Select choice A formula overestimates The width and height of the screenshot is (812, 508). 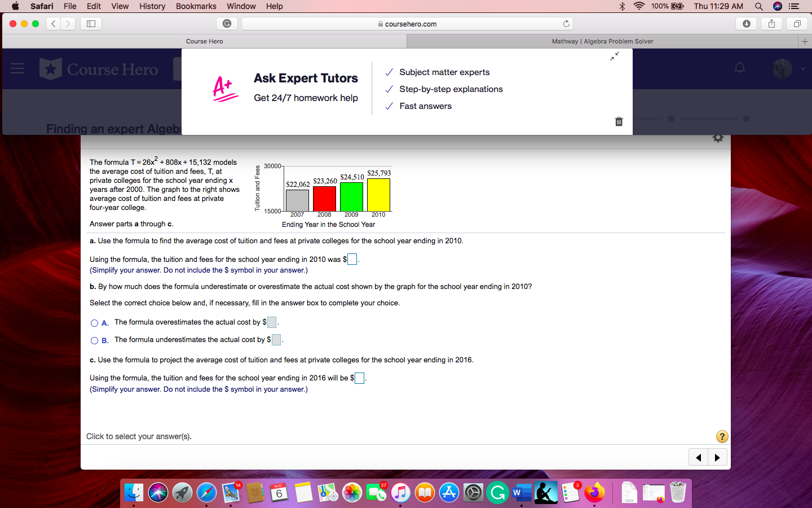pyautogui.click(x=94, y=323)
